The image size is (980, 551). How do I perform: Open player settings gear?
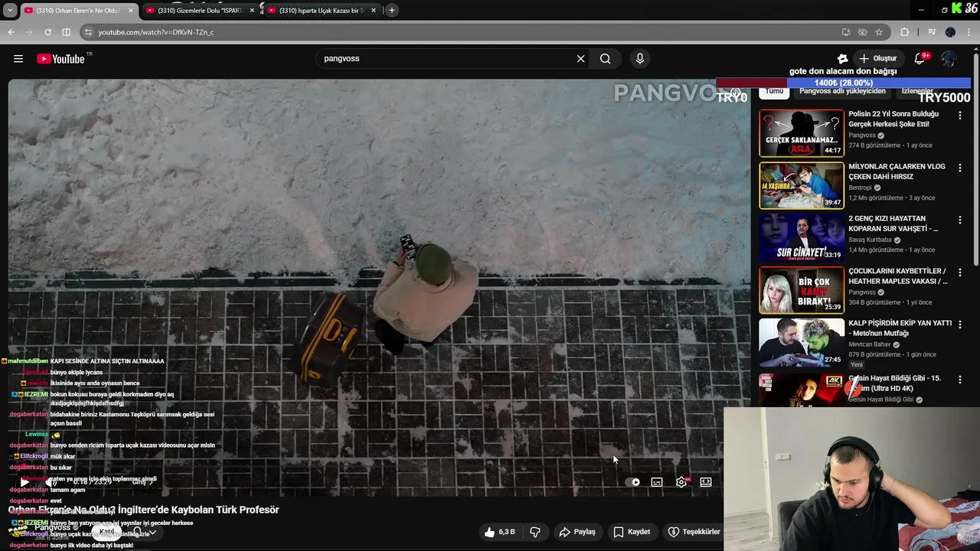[x=681, y=482]
